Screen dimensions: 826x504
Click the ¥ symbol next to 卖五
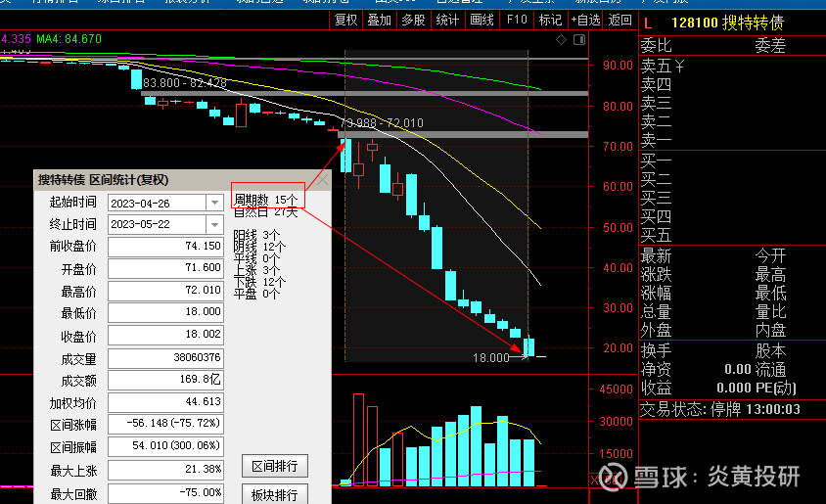pos(679,66)
